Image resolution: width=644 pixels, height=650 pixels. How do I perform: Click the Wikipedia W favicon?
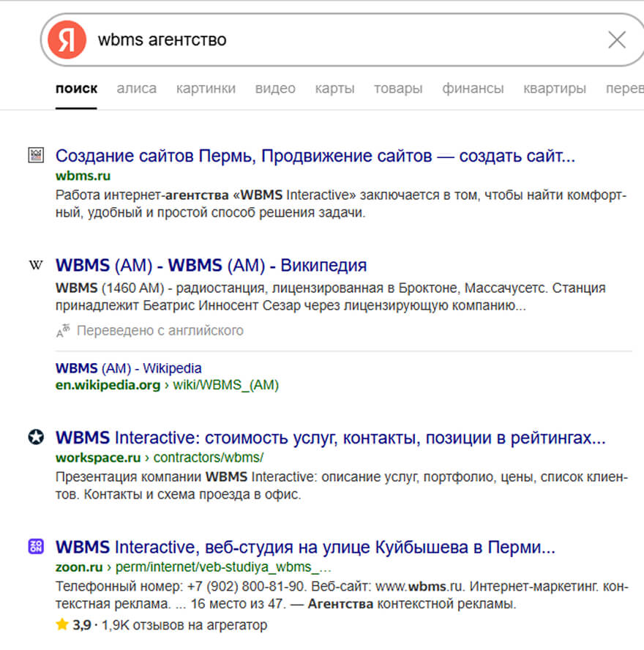point(36,265)
